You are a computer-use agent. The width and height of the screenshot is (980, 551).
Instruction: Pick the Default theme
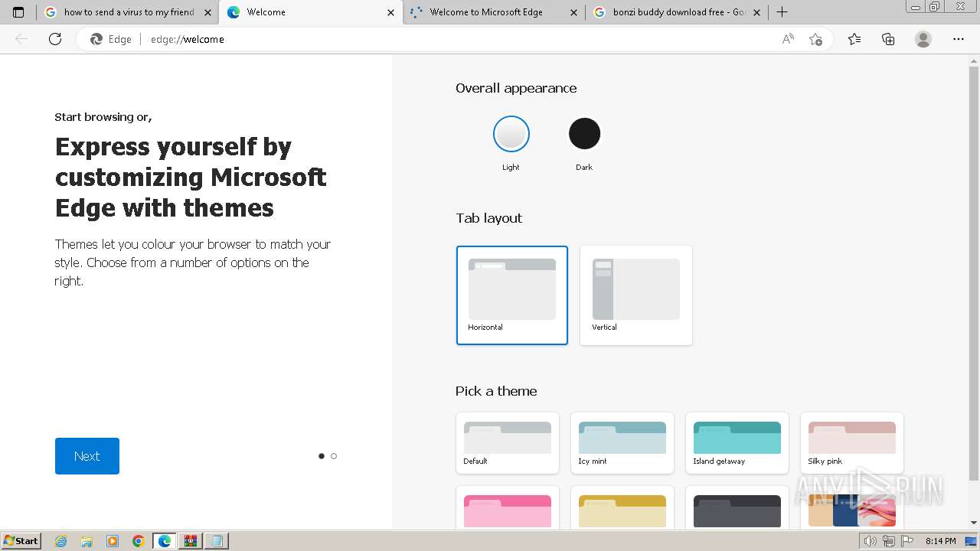click(508, 443)
